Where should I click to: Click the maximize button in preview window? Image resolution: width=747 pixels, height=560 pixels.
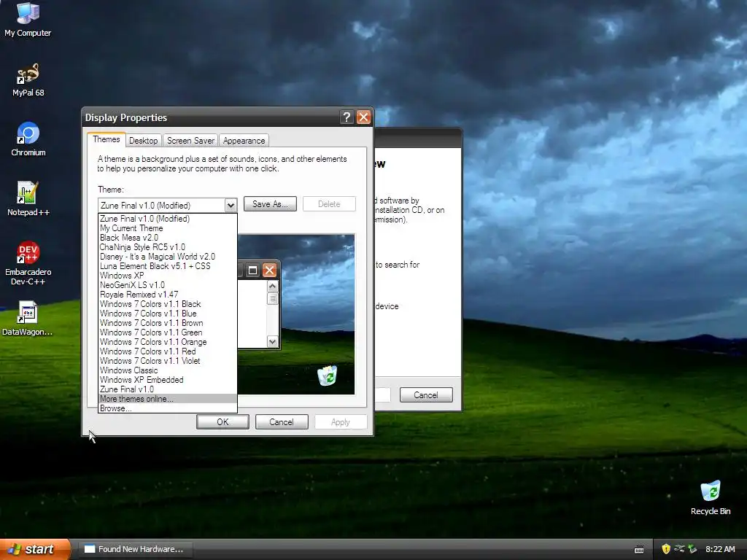coord(252,271)
